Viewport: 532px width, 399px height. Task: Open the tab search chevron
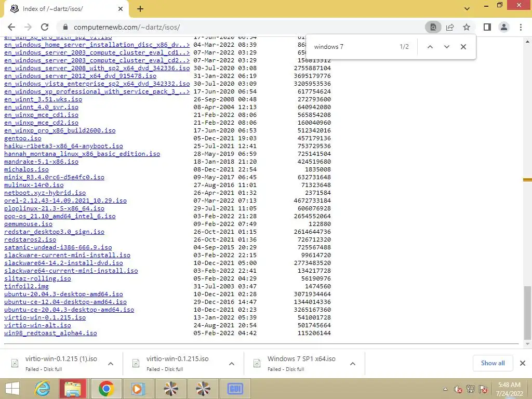tap(467, 9)
